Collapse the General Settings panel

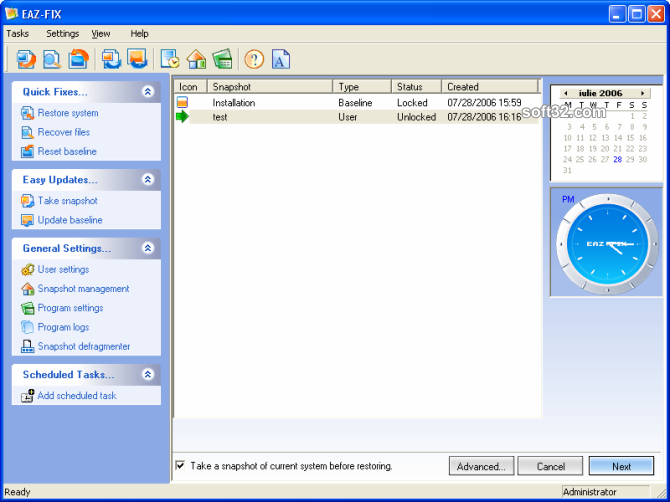click(148, 248)
